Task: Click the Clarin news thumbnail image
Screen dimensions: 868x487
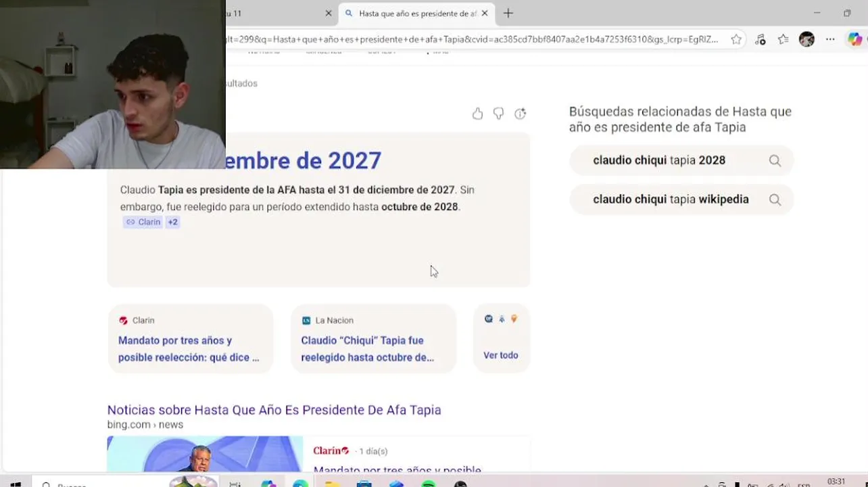Action: tap(205, 454)
